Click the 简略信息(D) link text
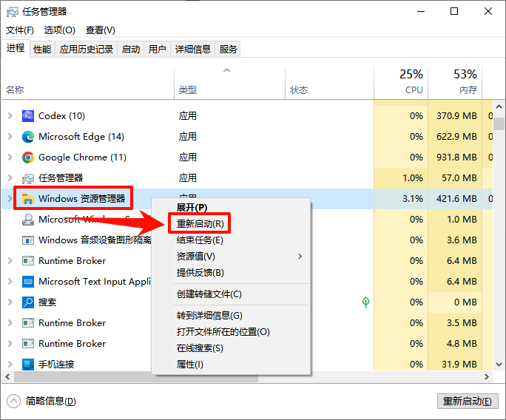 pos(50,402)
